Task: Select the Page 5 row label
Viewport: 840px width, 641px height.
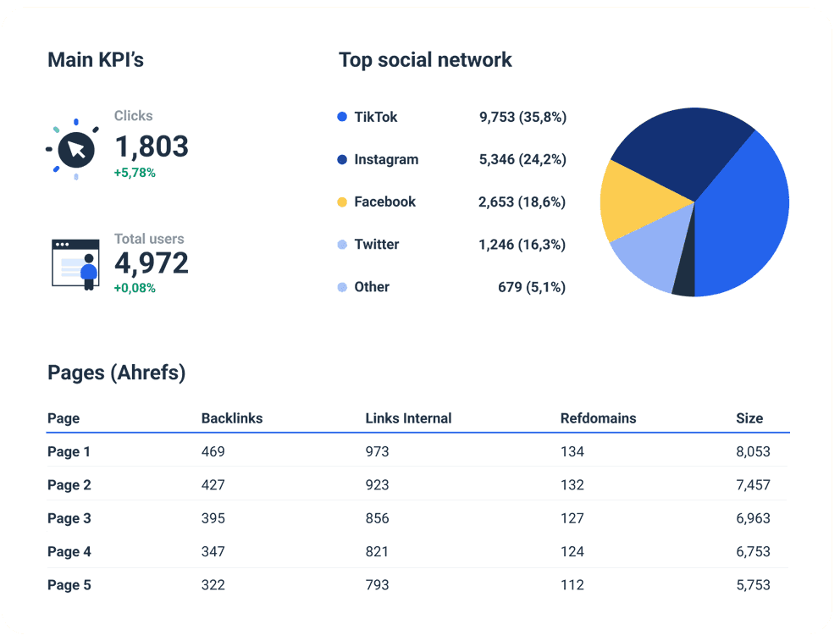Action: pos(69,585)
